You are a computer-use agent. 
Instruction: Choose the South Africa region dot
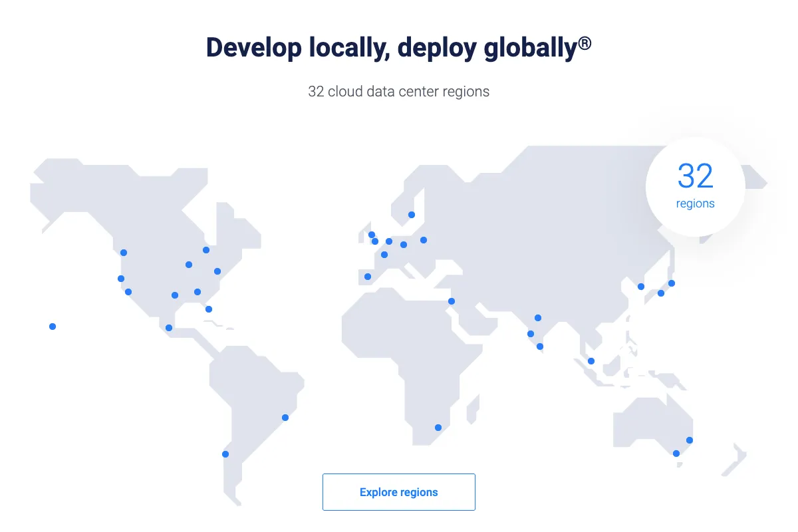[438, 428]
